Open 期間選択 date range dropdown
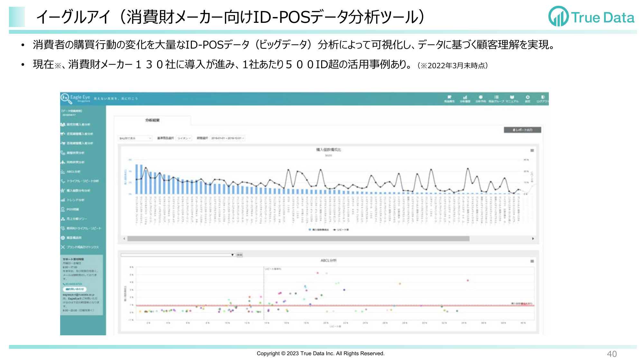This screenshot has width=644, height=362. coord(228,138)
